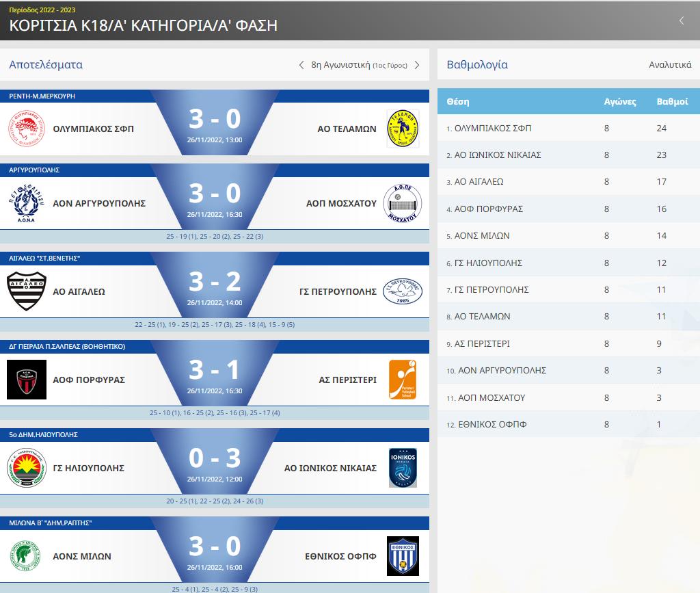
Task: Select standings row 3. ΑΟ ΑΙΓΑΛΕΩ
Action: pos(569,182)
